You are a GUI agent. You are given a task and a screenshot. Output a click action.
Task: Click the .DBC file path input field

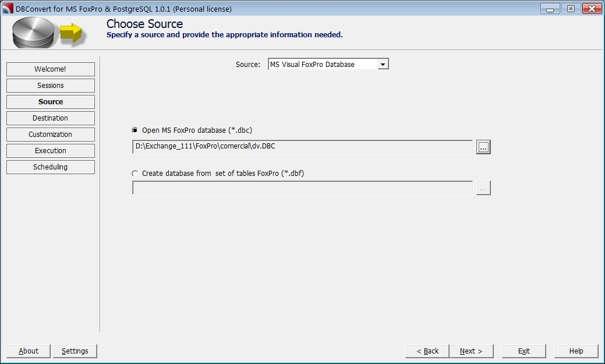pyautogui.click(x=303, y=147)
